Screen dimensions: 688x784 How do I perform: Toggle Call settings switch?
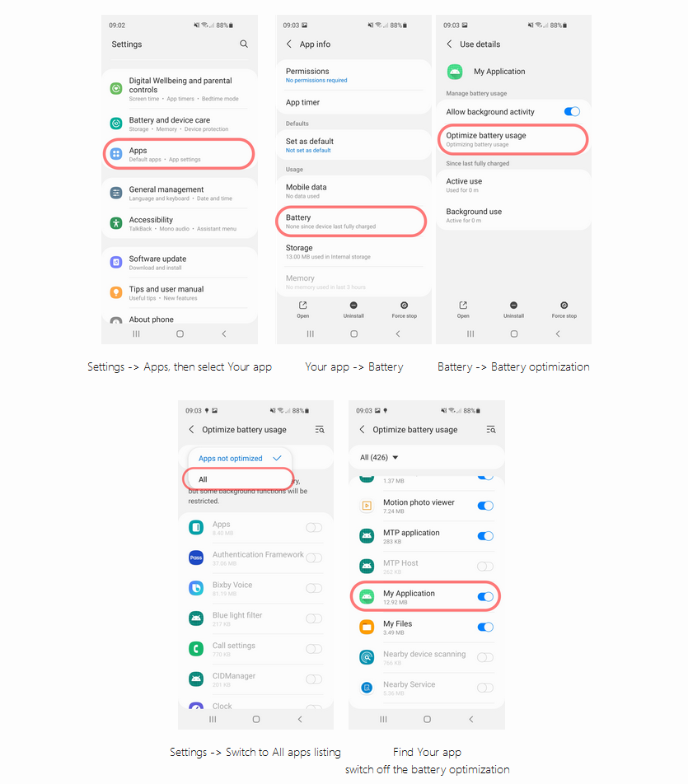point(314,649)
